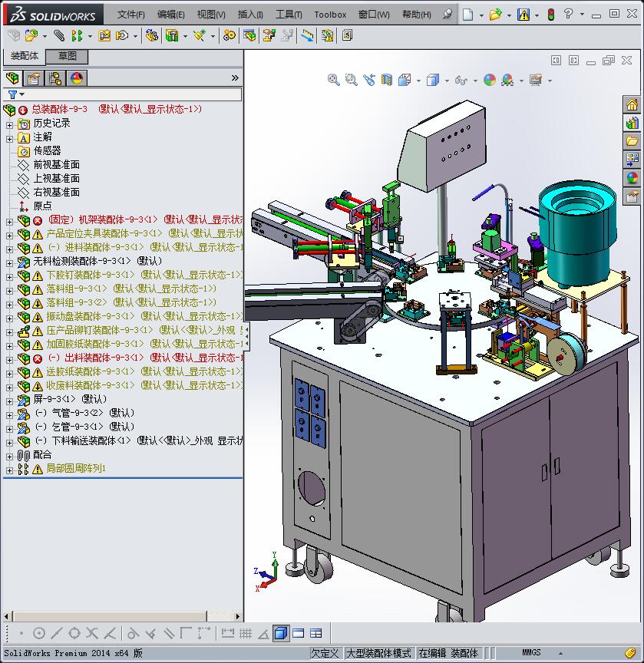Switch to the 草图 tab
The image size is (644, 663).
[x=67, y=57]
